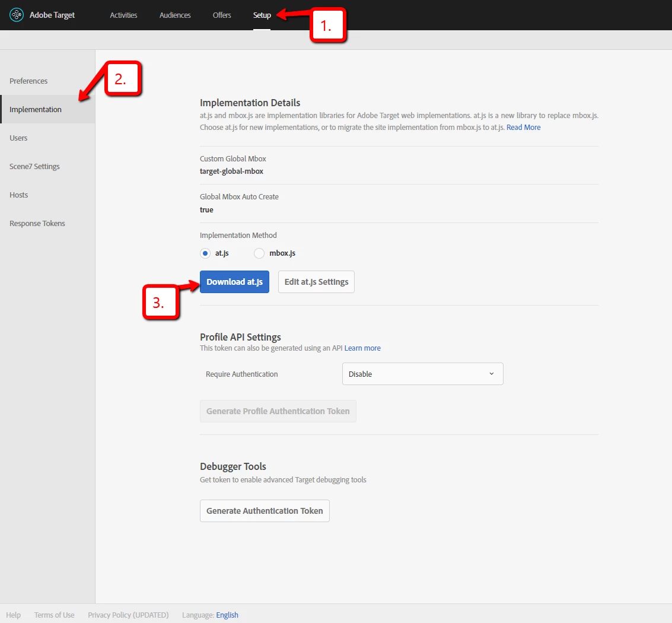Open Preferences in the sidebar
This screenshot has width=672, height=623.
[28, 81]
